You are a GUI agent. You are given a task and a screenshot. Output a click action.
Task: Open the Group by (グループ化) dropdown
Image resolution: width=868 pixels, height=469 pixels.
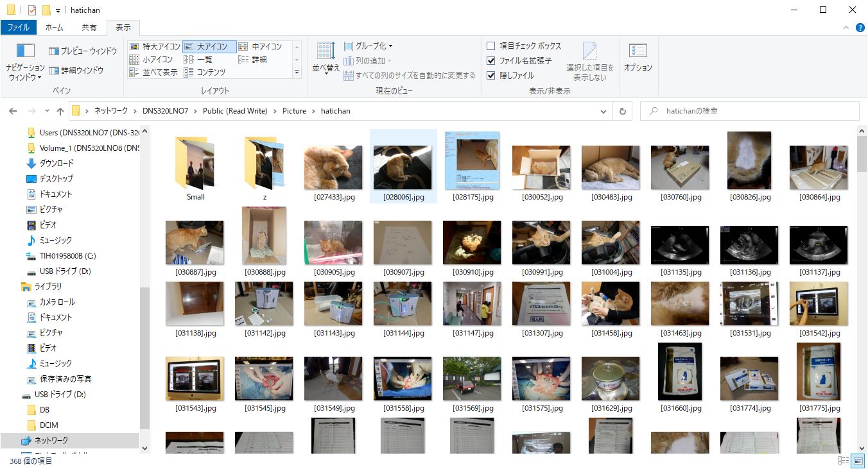pyautogui.click(x=369, y=46)
